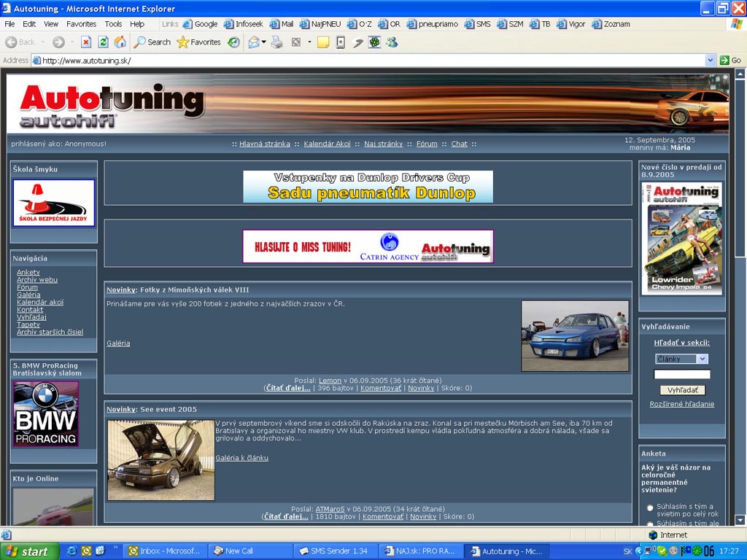Open the Zoznam shortcut in Links bar

pos(611,24)
